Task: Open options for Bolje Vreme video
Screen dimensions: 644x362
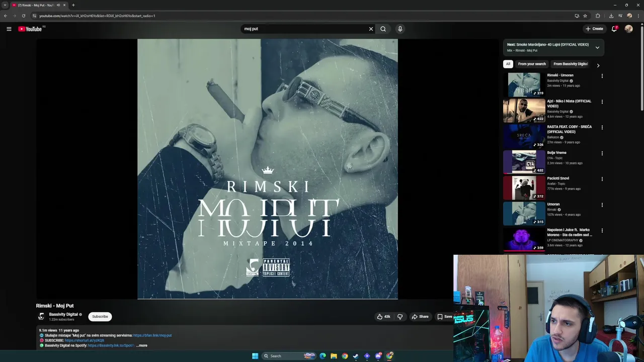Action: point(602,153)
